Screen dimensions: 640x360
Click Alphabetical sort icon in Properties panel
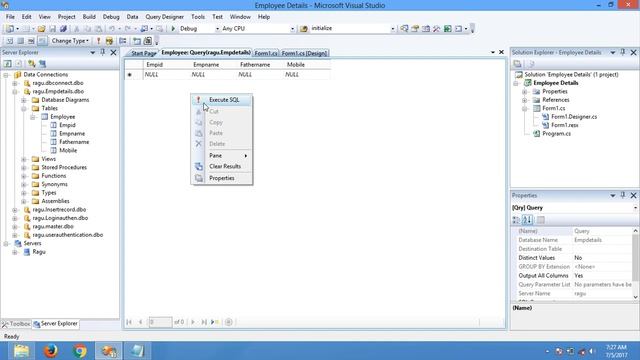527,220
